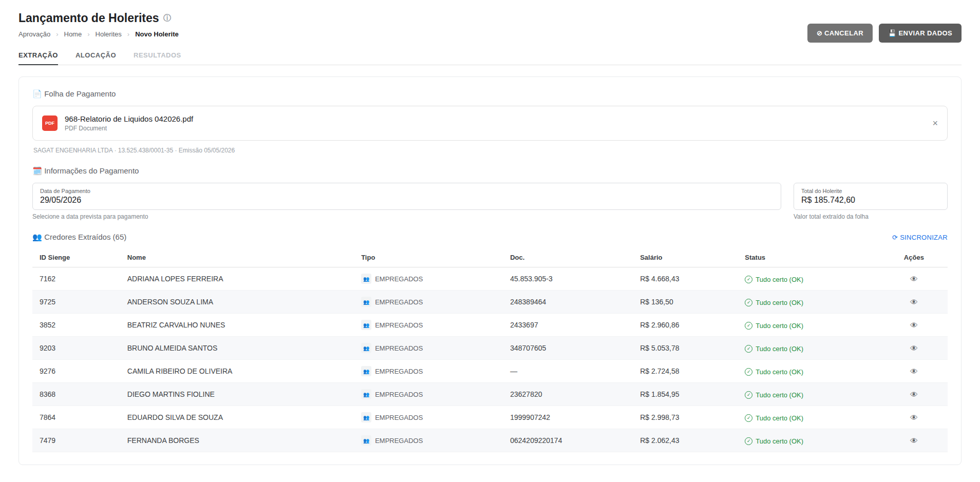The width and height of the screenshot is (980, 482).
Task: Go to Aprovação in the breadcrumb
Action: coord(34,34)
